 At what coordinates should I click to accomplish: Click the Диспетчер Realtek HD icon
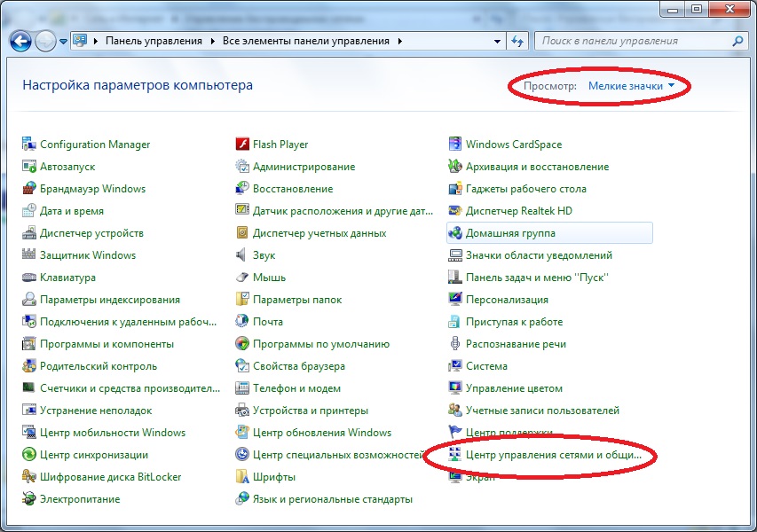454,210
